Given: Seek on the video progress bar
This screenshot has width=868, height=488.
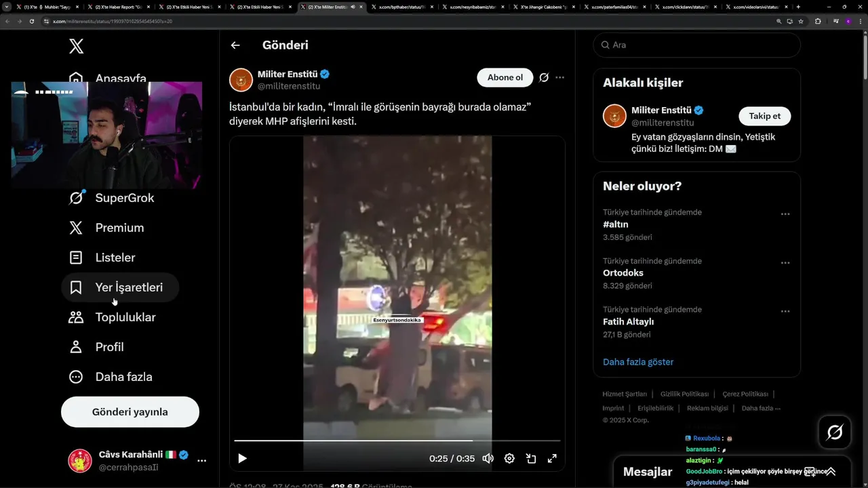Looking at the screenshot, I should pyautogui.click(x=397, y=441).
